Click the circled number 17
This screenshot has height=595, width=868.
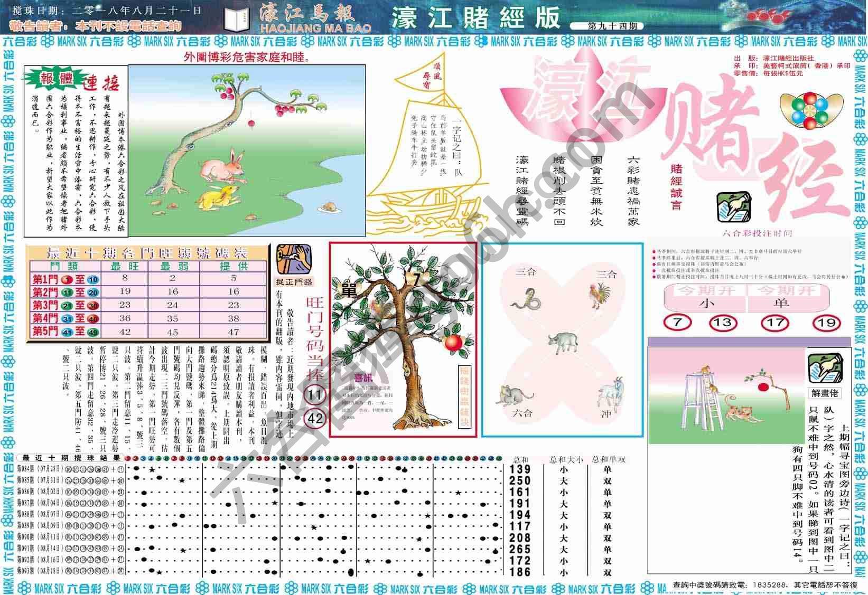point(774,322)
